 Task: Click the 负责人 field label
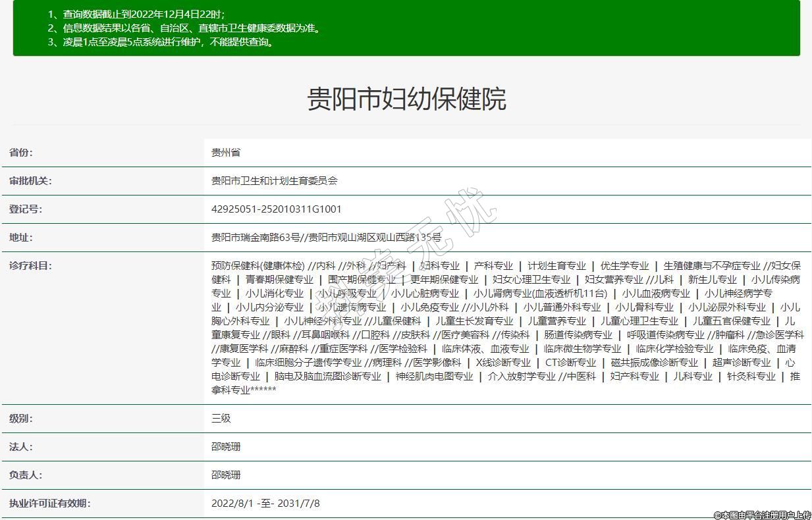(25, 475)
